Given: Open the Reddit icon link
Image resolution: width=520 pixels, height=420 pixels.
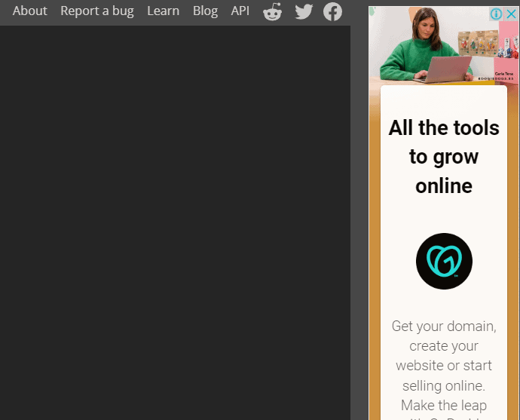Looking at the screenshot, I should tap(273, 11).
